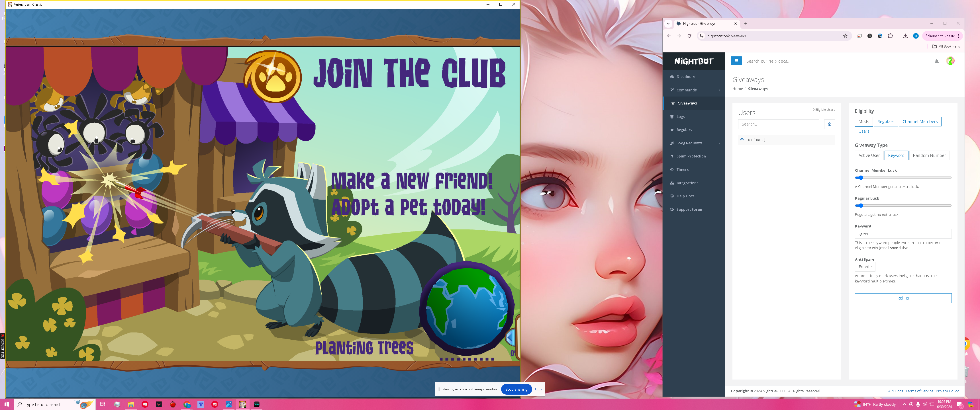Open the Chrome Extensions puzzle icon
980x410 pixels.
pos(890,36)
